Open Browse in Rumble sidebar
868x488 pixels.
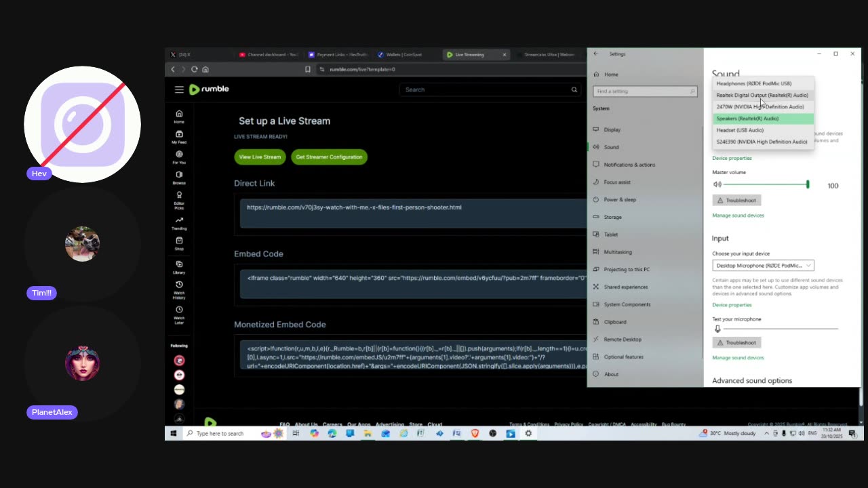[179, 178]
